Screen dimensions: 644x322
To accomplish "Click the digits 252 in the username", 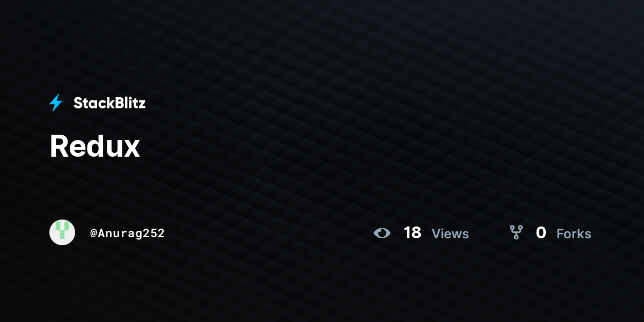I will click(x=153, y=233).
